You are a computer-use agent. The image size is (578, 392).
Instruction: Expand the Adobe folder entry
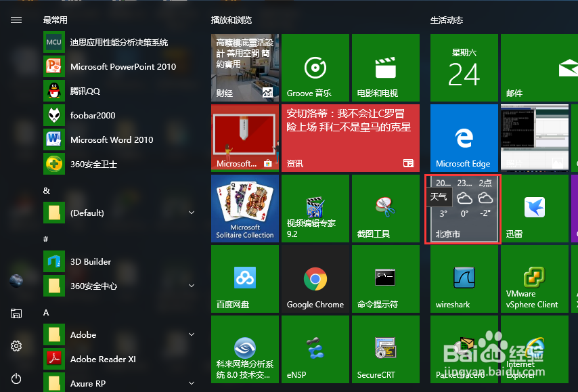click(x=192, y=334)
